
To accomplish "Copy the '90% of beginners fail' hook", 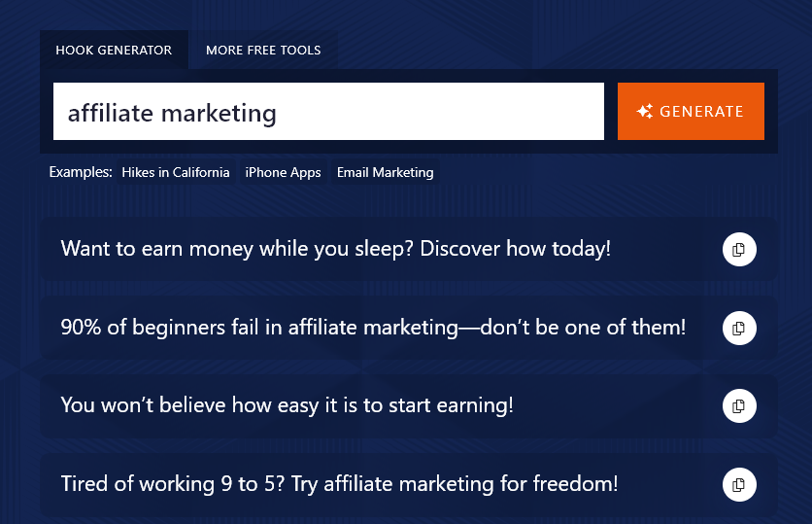I will click(x=738, y=329).
